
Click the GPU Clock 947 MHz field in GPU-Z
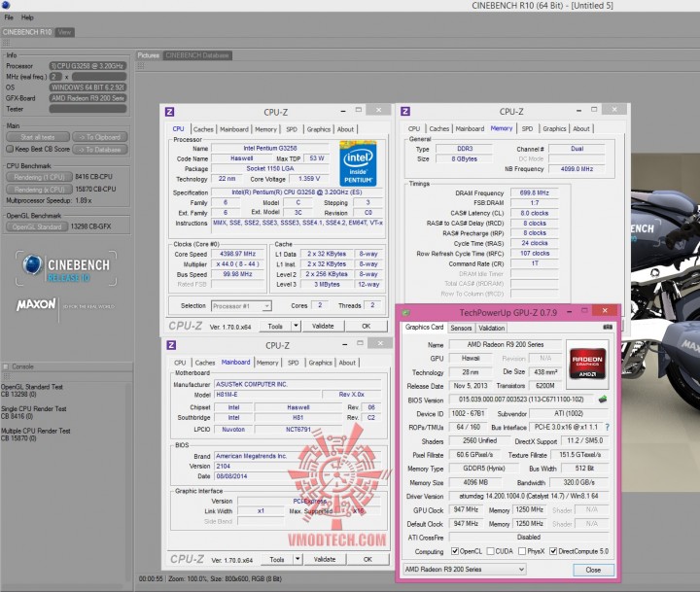pyautogui.click(x=466, y=509)
